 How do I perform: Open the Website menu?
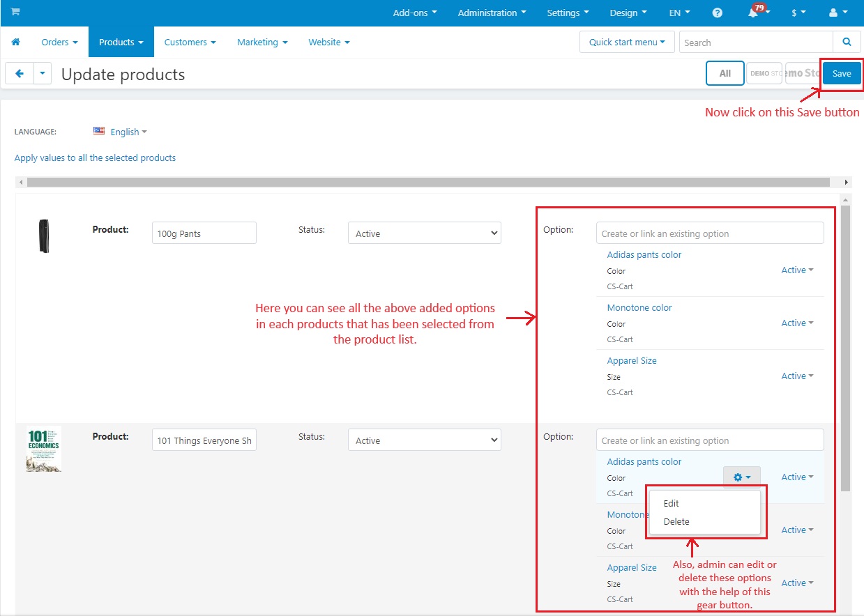tap(329, 42)
